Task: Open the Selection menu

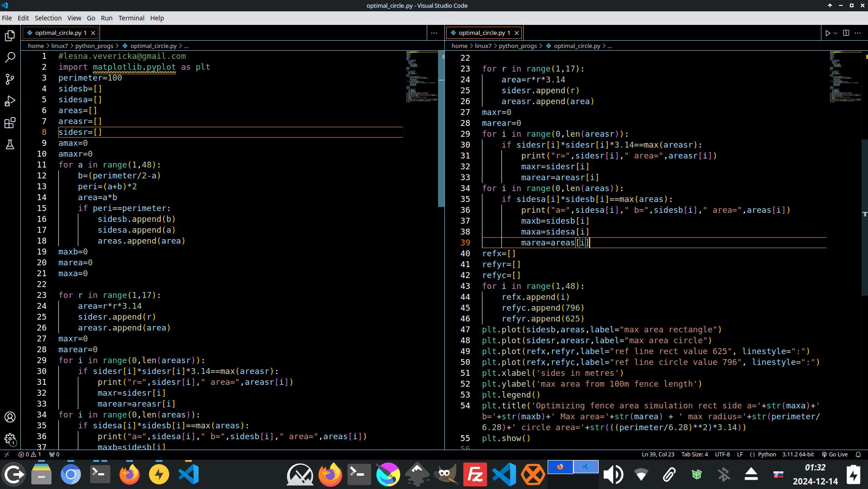Action: point(48,18)
